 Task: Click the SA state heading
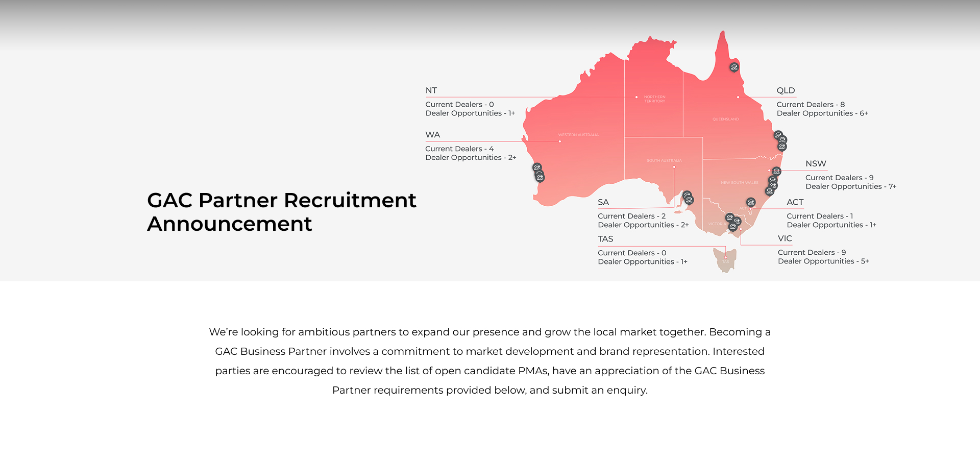(x=603, y=202)
